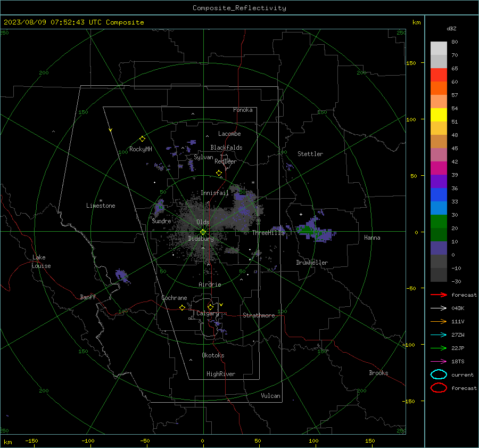479x448 pixels.
Task: Click the yellow diamond marker near Cochrane
Action: coord(182,307)
